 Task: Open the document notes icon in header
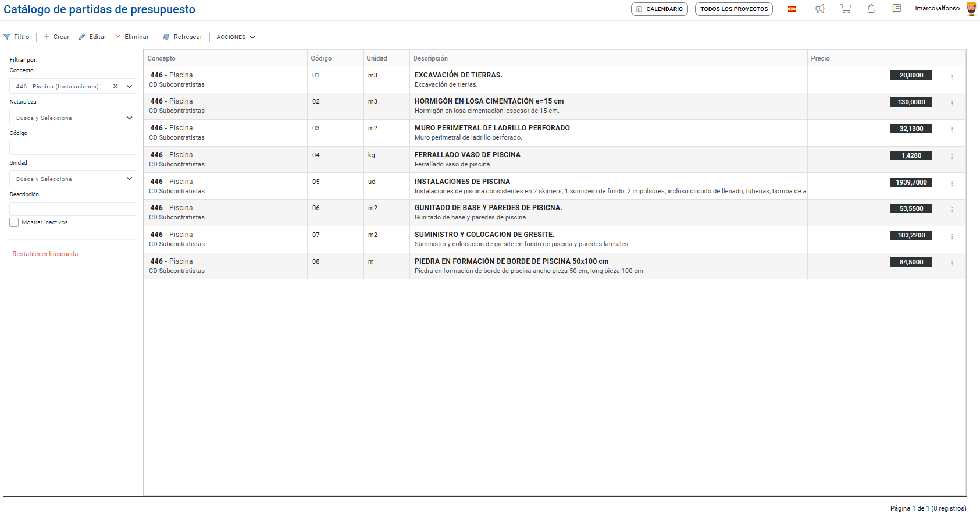(897, 9)
